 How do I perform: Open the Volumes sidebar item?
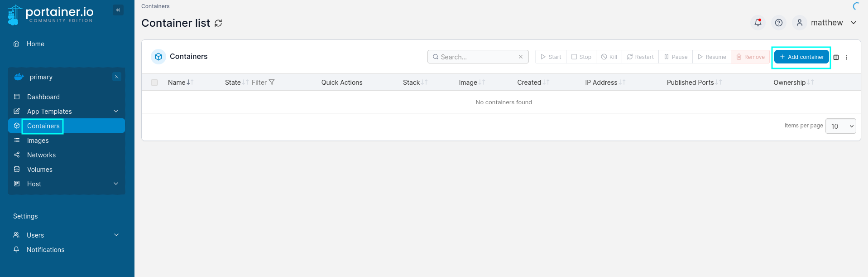tap(40, 170)
